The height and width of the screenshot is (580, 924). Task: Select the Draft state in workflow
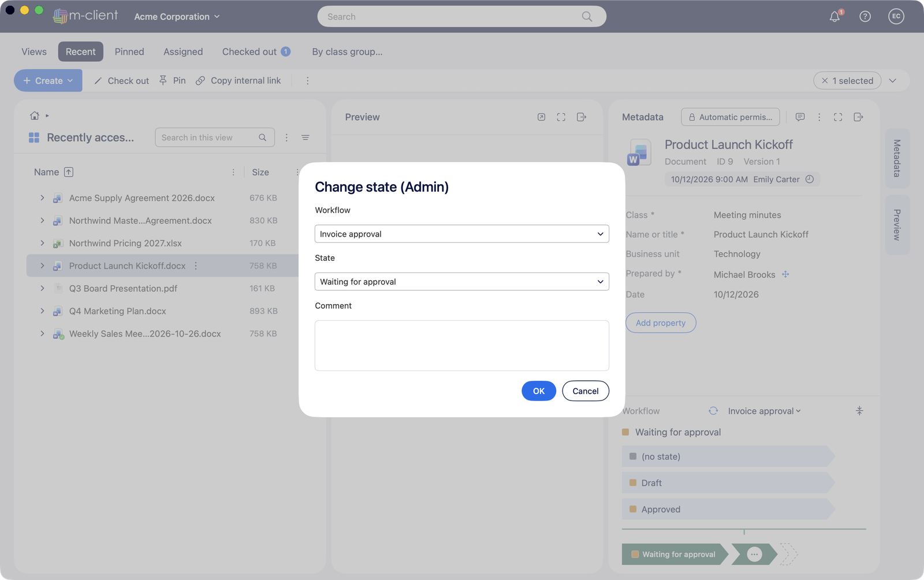click(x=728, y=483)
